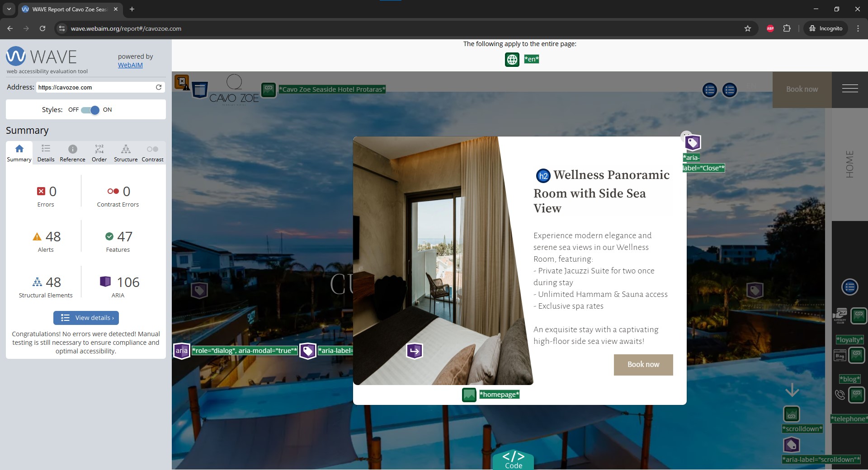Viewport: 868px width, 470px height.
Task: Click Book now in the room dialog
Action: coord(643,365)
